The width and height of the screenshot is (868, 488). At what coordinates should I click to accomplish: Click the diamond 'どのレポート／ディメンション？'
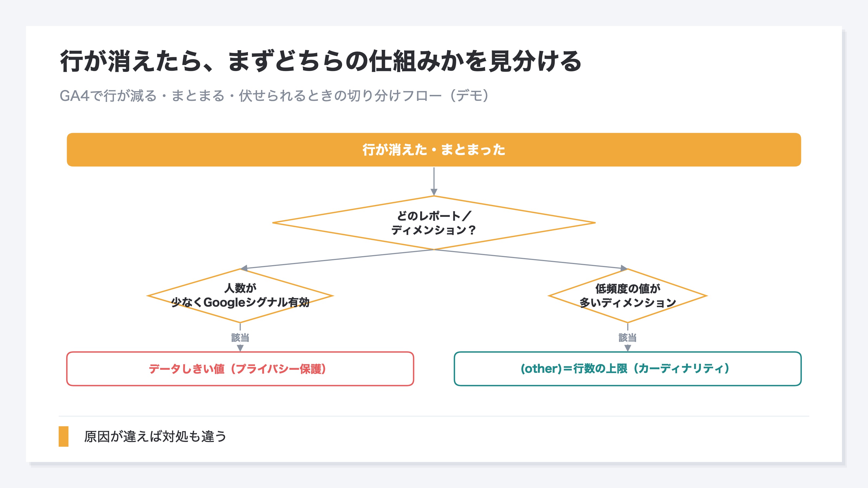(434, 223)
